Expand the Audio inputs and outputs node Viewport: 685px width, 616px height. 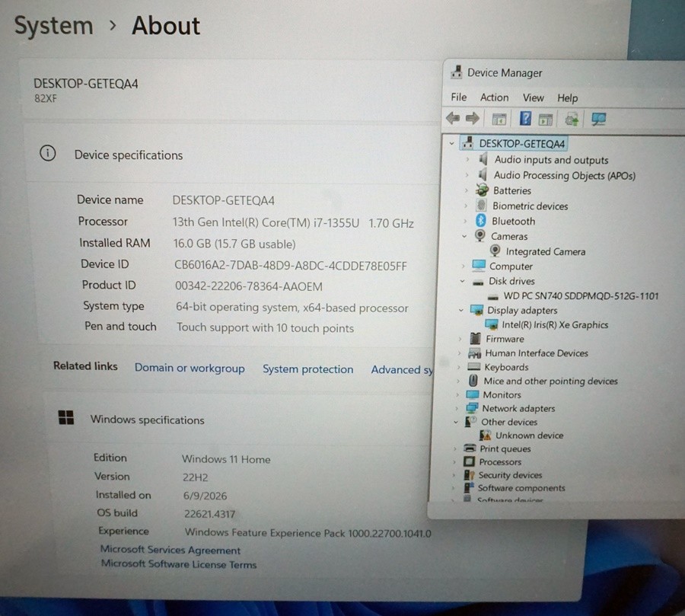click(467, 160)
